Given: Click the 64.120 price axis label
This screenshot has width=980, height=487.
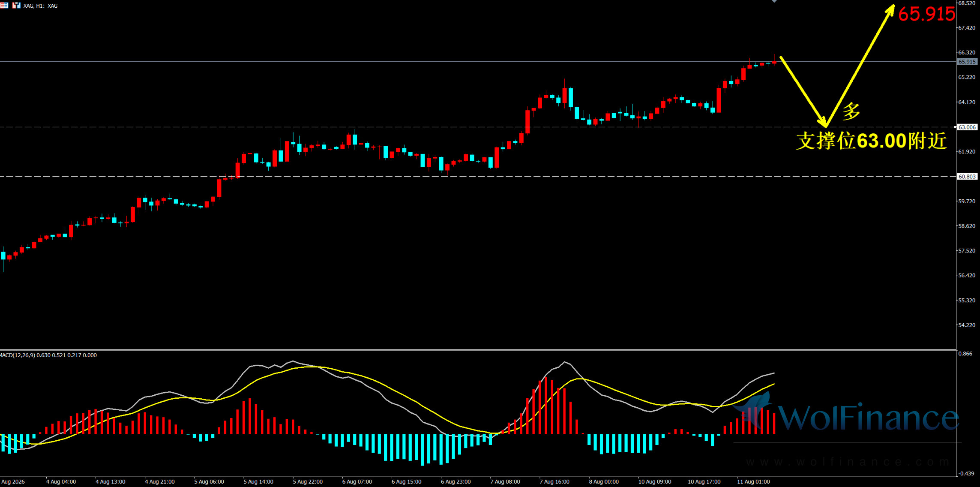Looking at the screenshot, I should pyautogui.click(x=967, y=102).
